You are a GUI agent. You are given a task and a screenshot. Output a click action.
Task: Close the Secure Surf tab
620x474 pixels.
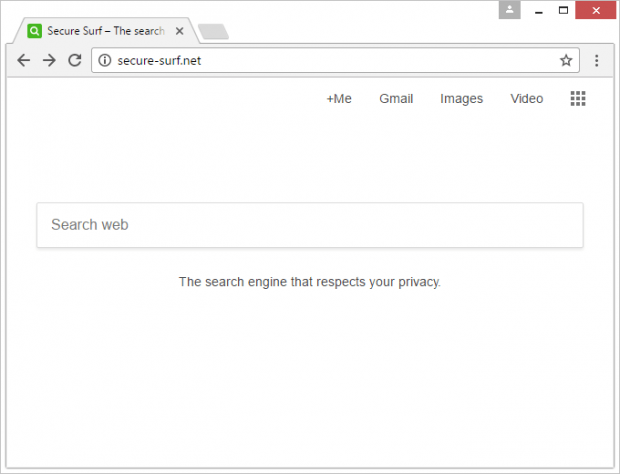pos(180,31)
